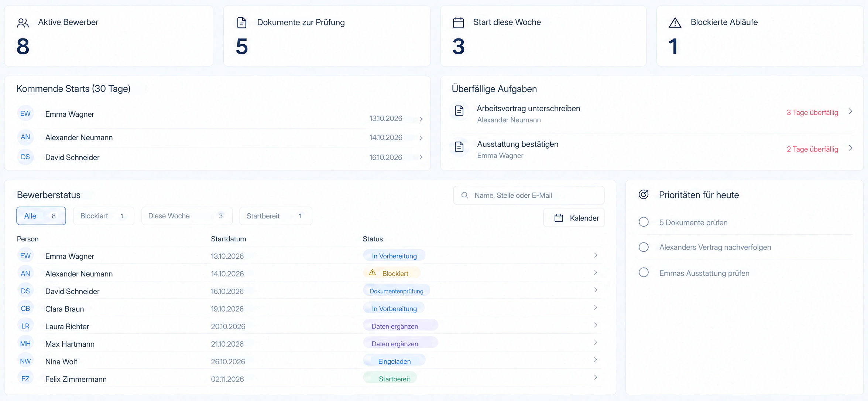Viewport: 868px width, 401px height.
Task: Click the warning icon in the Blockiert status badge
Action: click(373, 273)
